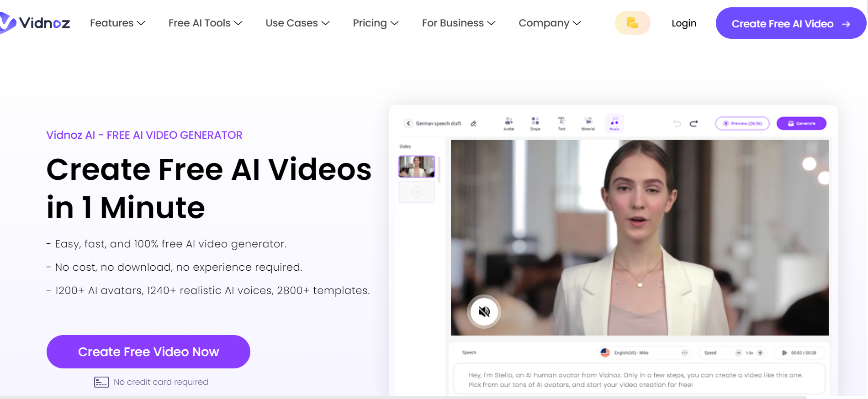The height and width of the screenshot is (399, 868).
Task: Select the Material tool in editor
Action: pos(588,123)
